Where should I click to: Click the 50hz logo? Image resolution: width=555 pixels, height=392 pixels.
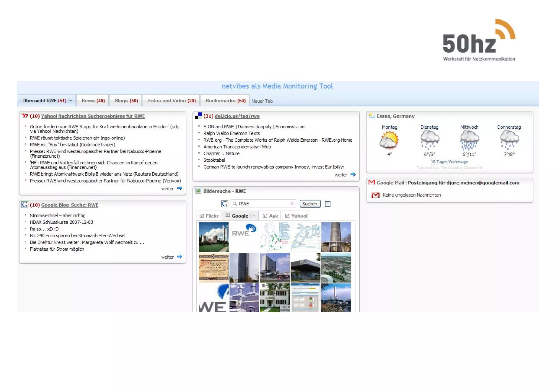tap(479, 40)
